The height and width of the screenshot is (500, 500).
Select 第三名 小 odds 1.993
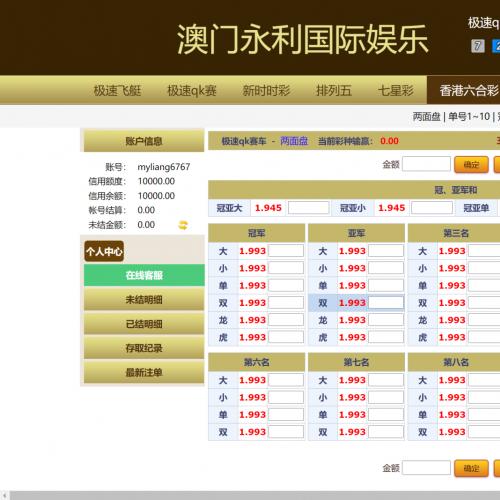click(x=452, y=268)
